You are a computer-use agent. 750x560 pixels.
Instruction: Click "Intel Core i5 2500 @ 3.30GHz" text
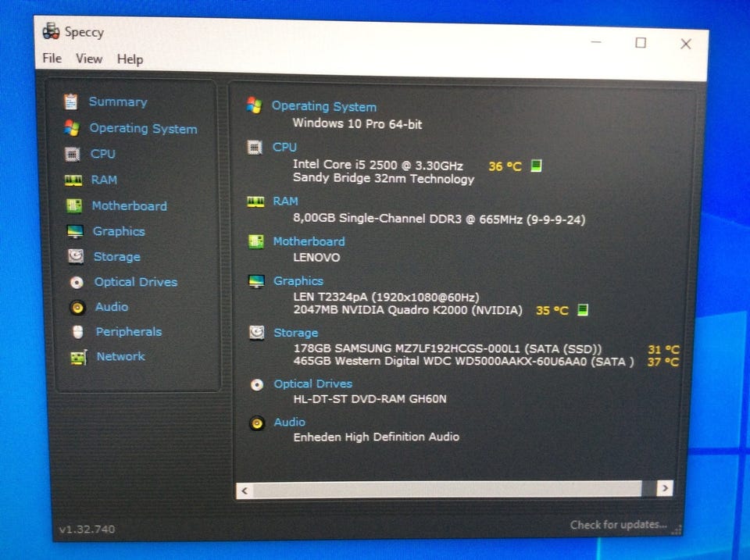point(378,165)
